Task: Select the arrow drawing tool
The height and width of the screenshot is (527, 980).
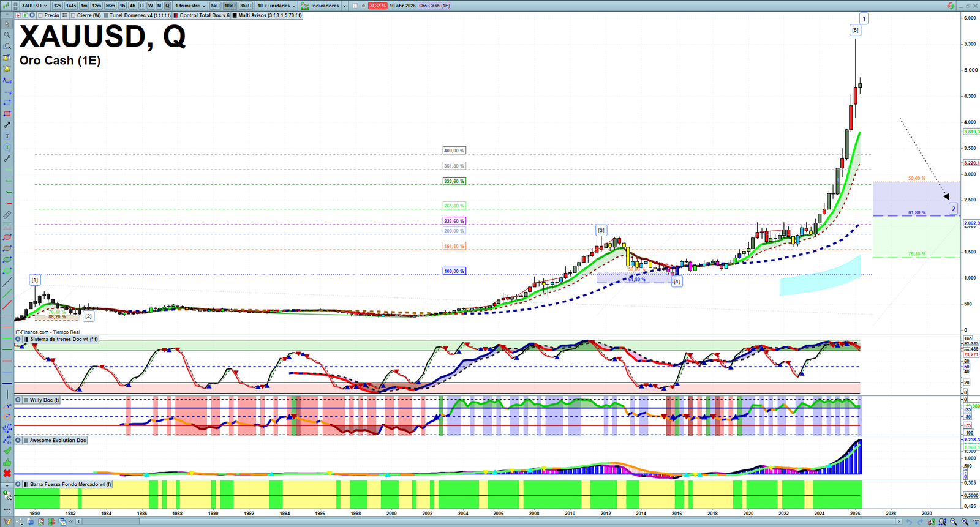Action: coord(7,125)
